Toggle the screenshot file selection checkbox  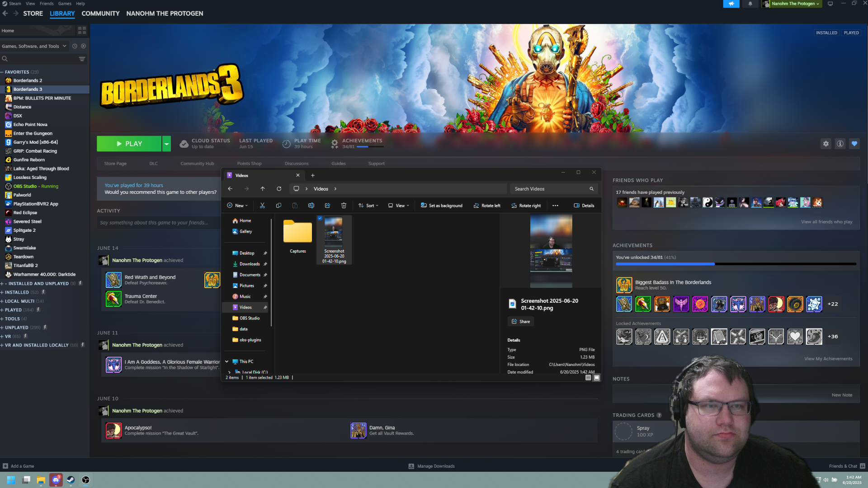(320, 218)
